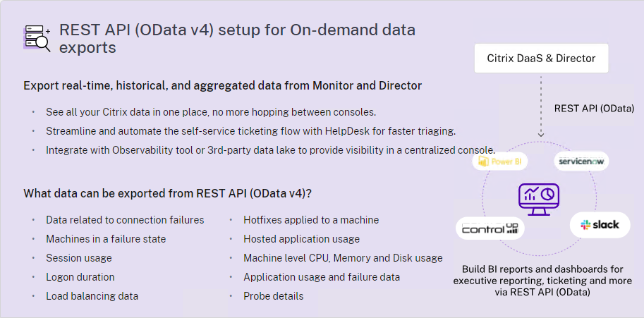This screenshot has width=644, height=318.
Task: Click the REST API (OData) arrow label
Action: pyautogui.click(x=594, y=109)
